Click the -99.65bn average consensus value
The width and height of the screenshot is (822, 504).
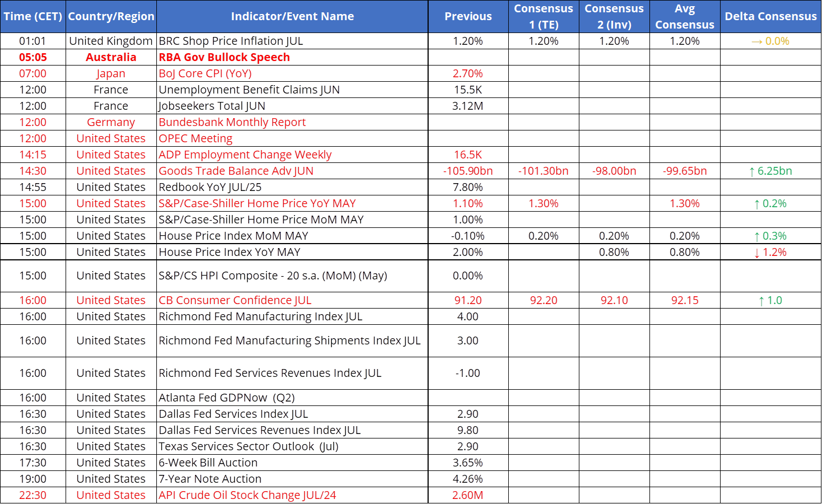pyautogui.click(x=685, y=171)
